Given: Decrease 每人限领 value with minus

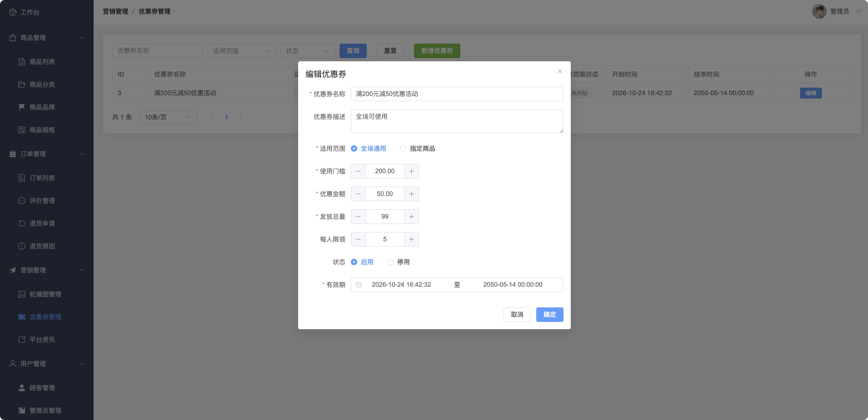Looking at the screenshot, I should [x=358, y=239].
